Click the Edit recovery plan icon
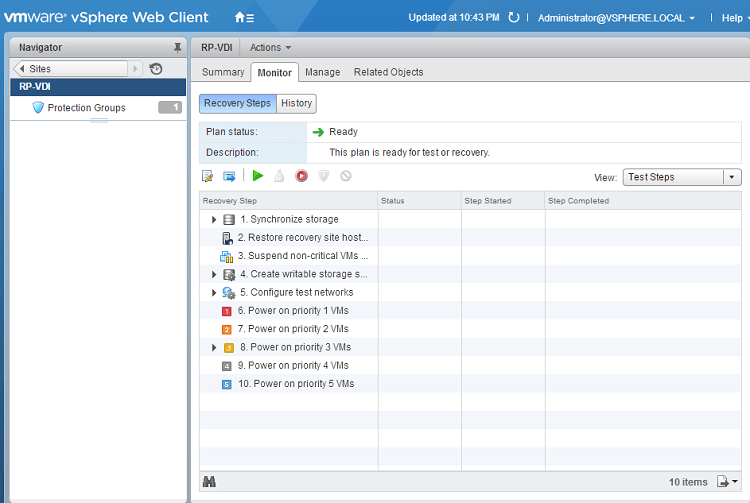750x503 pixels. tap(208, 176)
